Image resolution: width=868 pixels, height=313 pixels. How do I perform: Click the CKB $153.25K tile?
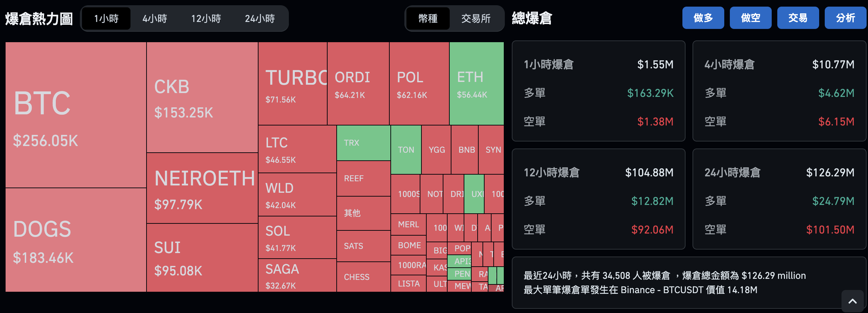coord(202,97)
